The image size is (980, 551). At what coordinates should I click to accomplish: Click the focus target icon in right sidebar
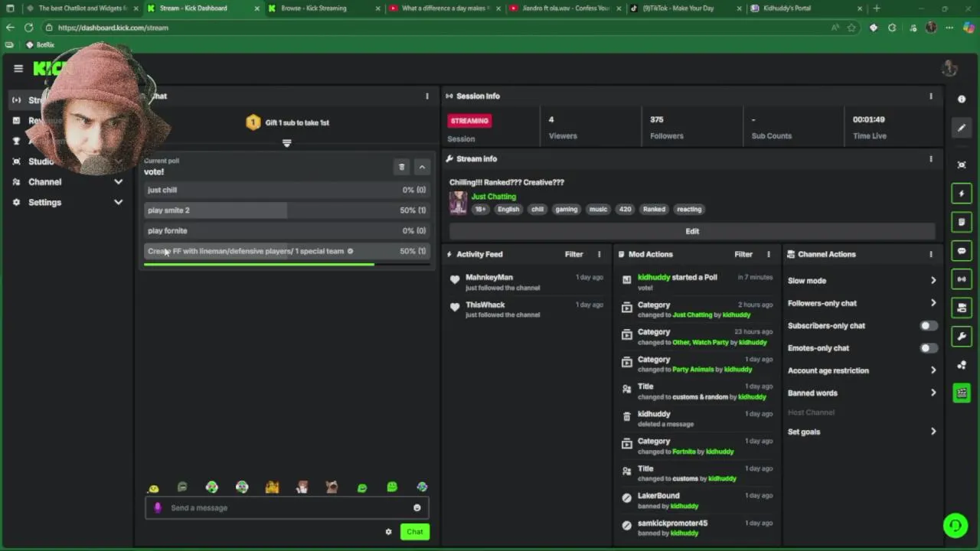pyautogui.click(x=962, y=165)
